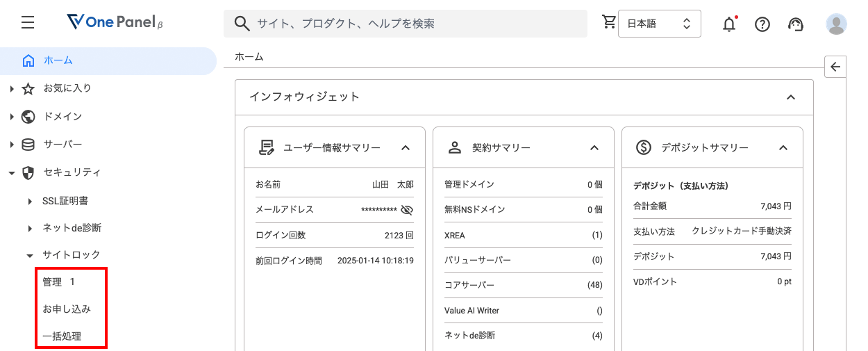
Task: Click the 一括処理 sidebar link
Action: point(62,336)
